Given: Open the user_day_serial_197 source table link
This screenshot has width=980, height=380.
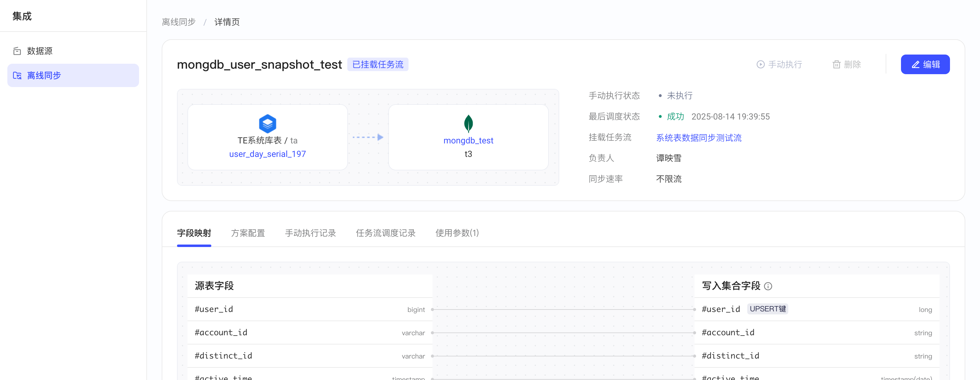Looking at the screenshot, I should [267, 154].
